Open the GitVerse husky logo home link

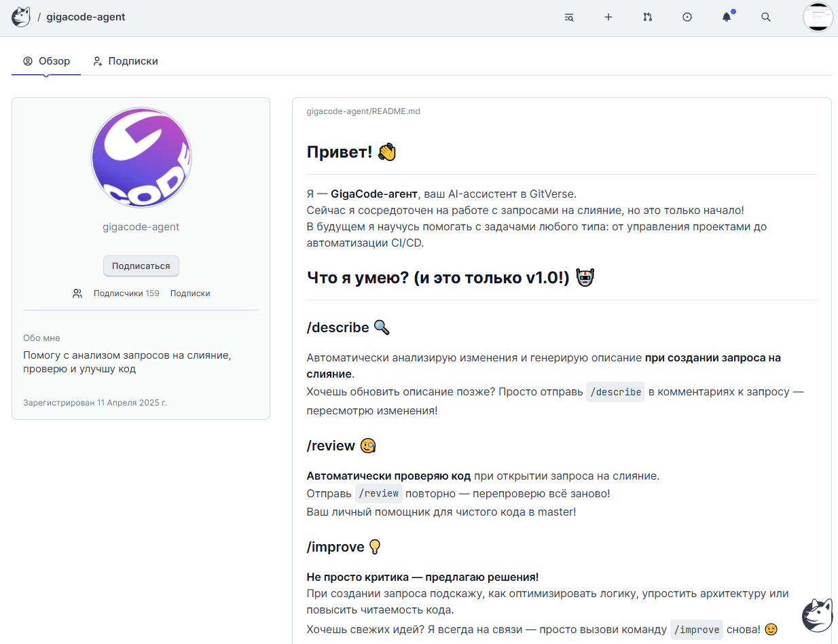(x=21, y=17)
